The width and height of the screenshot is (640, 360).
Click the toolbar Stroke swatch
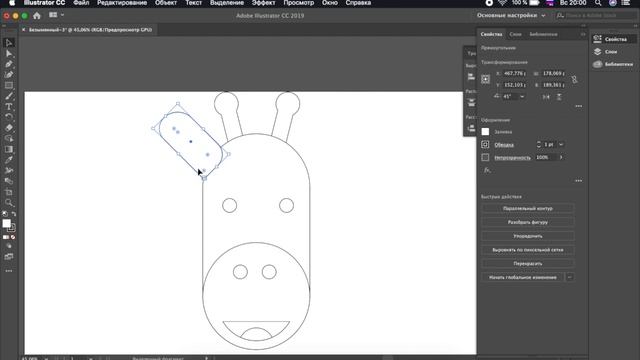click(12, 229)
